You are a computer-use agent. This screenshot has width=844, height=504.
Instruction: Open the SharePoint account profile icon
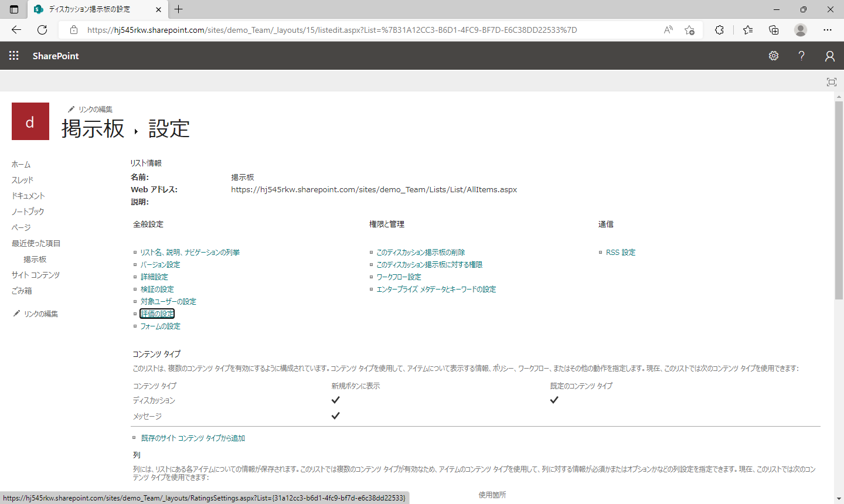(829, 56)
